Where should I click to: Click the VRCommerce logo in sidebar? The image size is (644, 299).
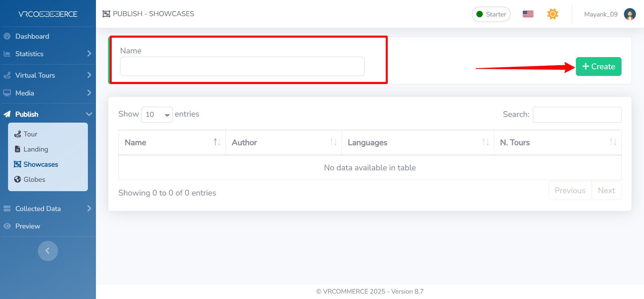pos(48,14)
